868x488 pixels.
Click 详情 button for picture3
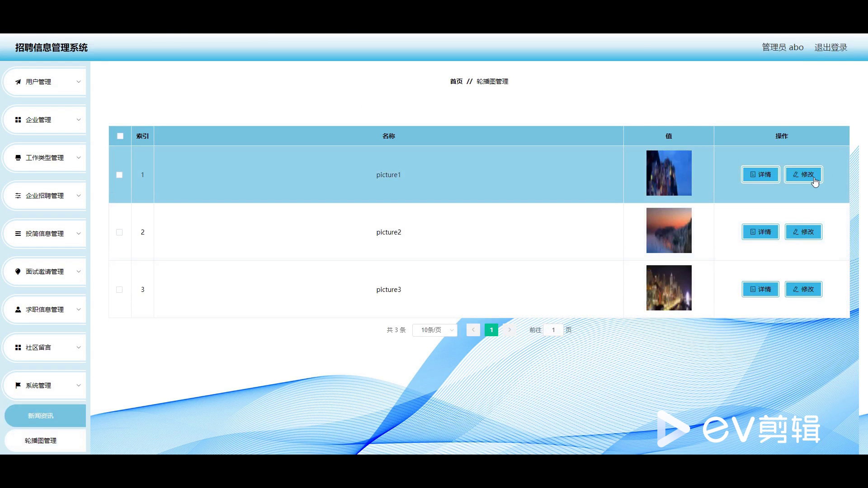pos(760,289)
